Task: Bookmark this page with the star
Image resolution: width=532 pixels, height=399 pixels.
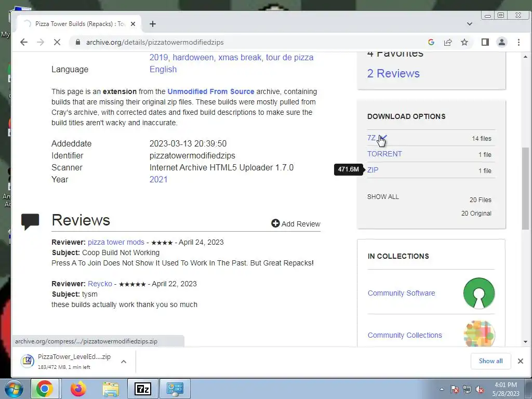Action: pos(464,42)
